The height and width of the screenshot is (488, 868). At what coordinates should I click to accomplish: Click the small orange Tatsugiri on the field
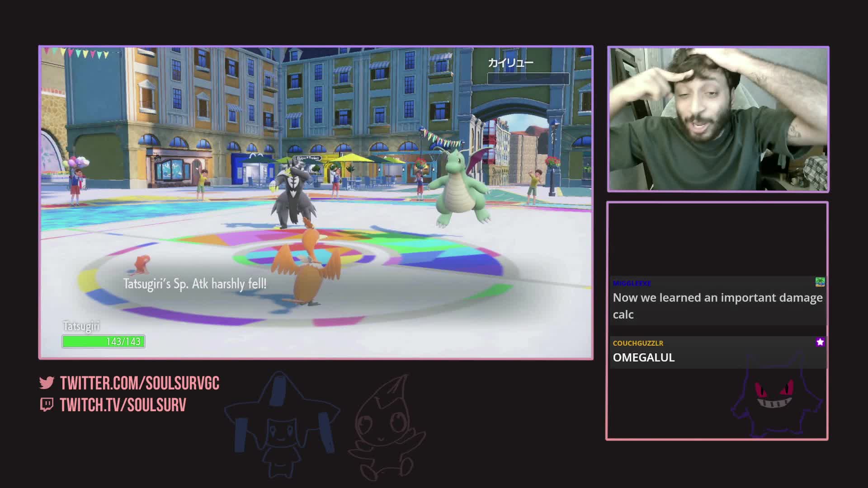141,264
